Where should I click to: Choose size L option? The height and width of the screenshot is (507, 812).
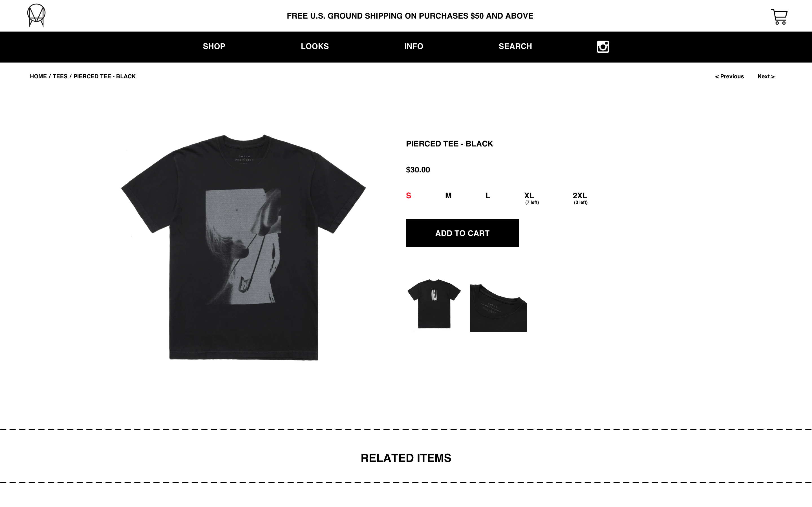tap(488, 195)
